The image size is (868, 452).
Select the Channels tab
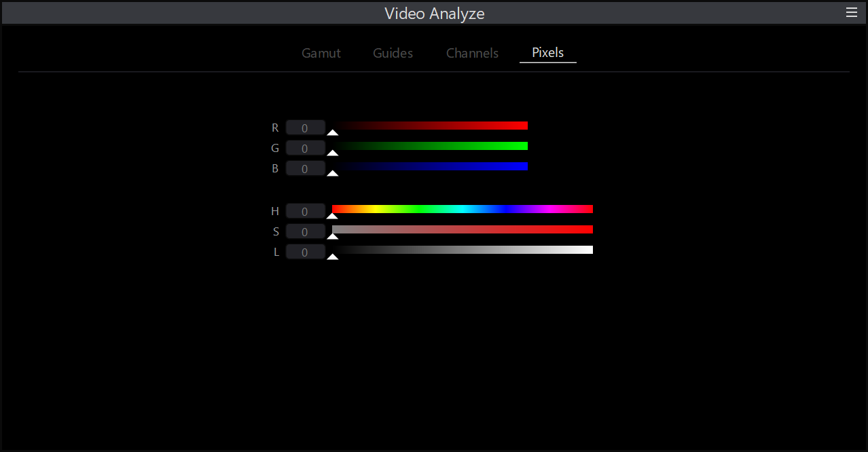point(472,53)
